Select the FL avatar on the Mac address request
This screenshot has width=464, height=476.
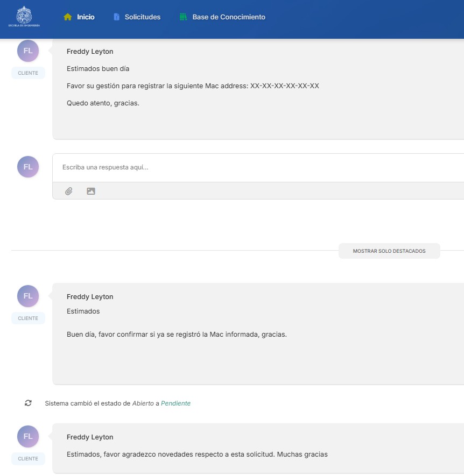pyautogui.click(x=28, y=51)
